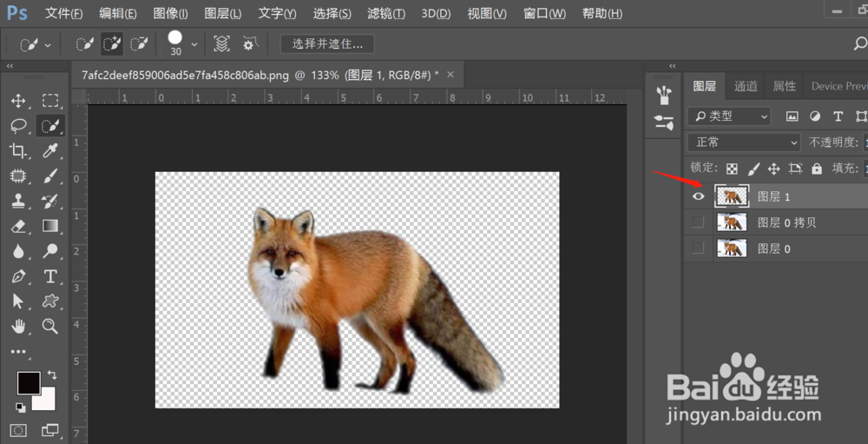Viewport: 868px width, 444px height.
Task: Open the 滤镜(T) menu
Action: pos(386,13)
